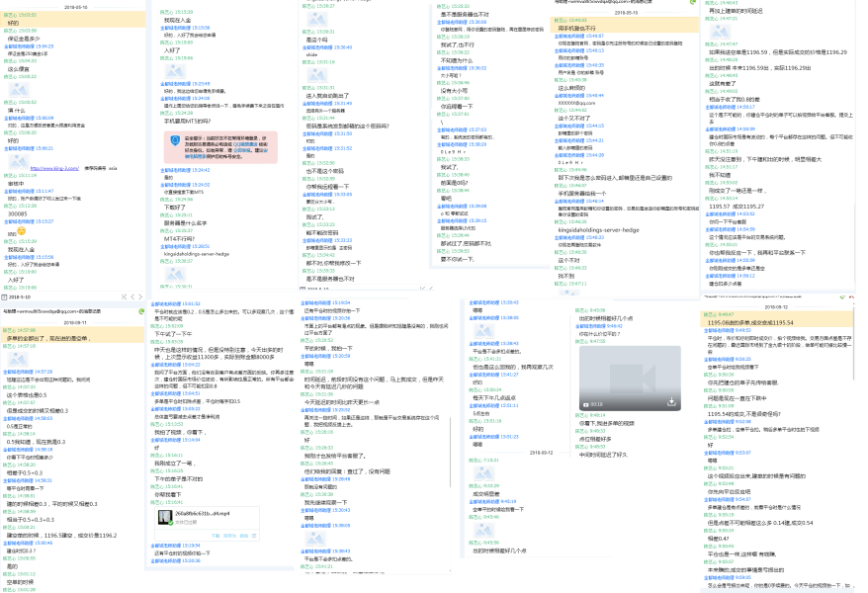
Task: Click the blue shield security tip icon
Action: pos(177,142)
